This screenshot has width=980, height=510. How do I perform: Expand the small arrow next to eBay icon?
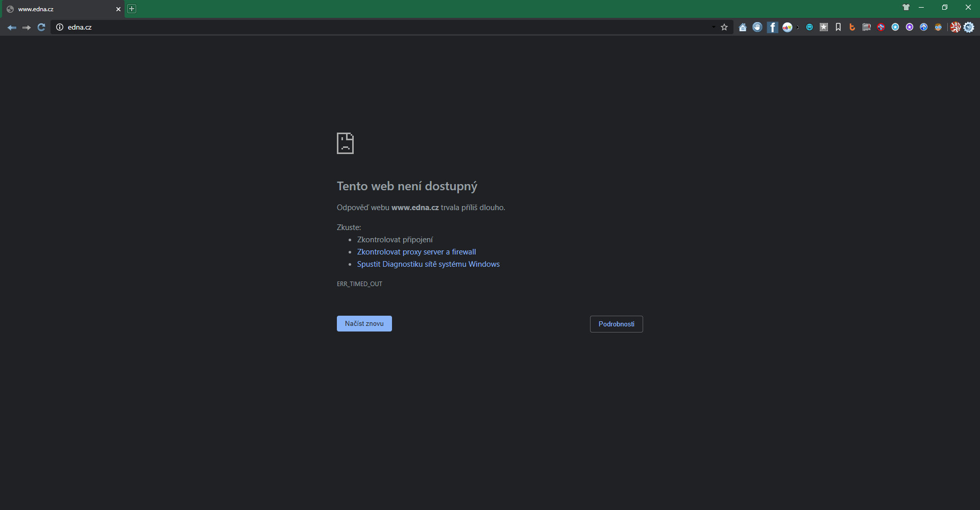pyautogui.click(x=798, y=28)
